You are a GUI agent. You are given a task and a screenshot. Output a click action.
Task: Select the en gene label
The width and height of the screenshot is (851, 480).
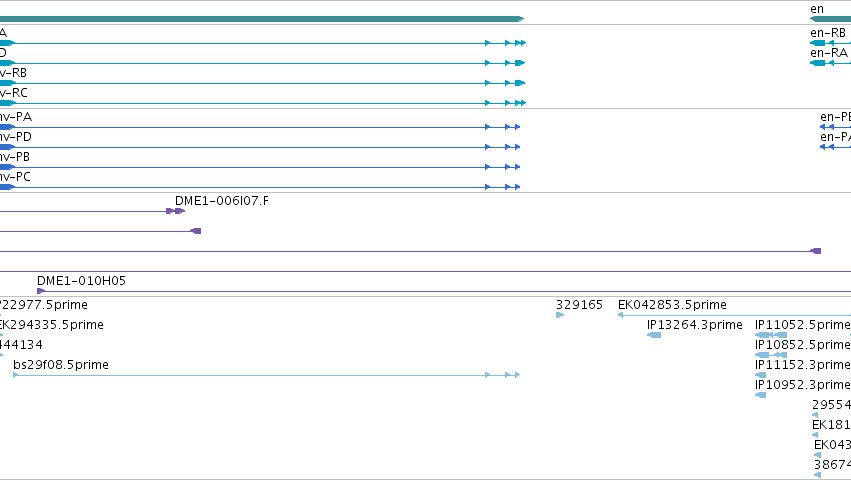coord(817,9)
